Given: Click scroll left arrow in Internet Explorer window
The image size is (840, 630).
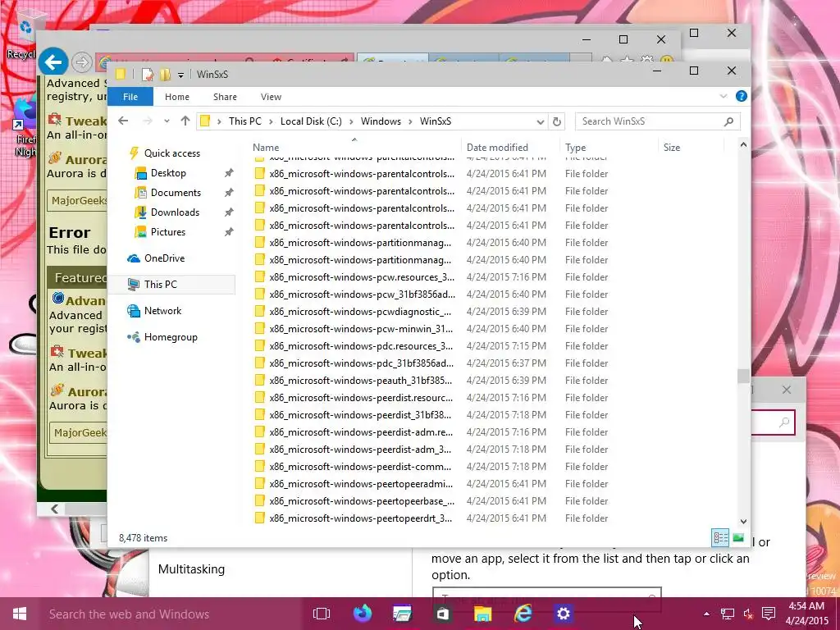Looking at the screenshot, I should point(55,509).
